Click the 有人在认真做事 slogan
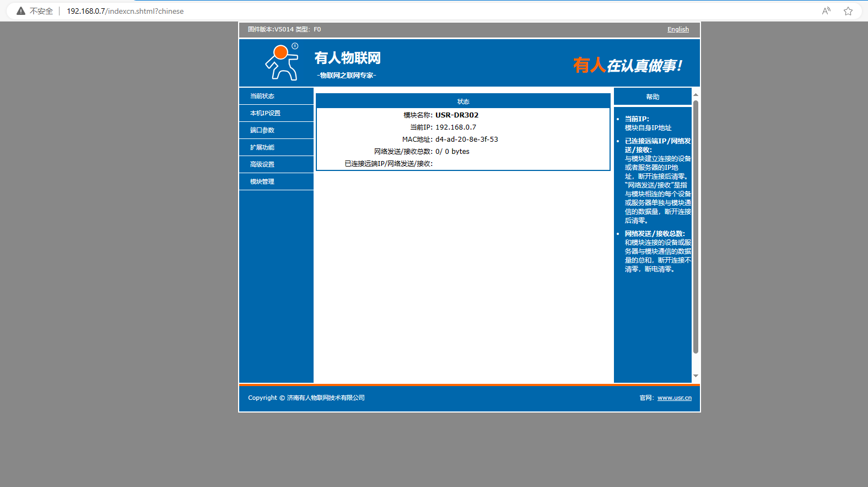The height and width of the screenshot is (487, 868). (x=628, y=66)
